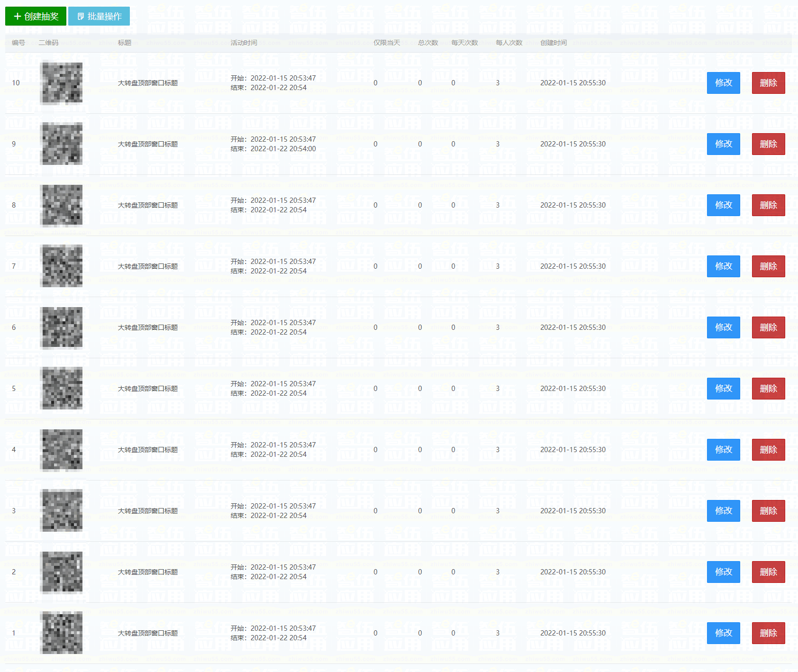Open the QR code thumbnail for row 1
This screenshot has height=672, width=798.
tap(62, 633)
